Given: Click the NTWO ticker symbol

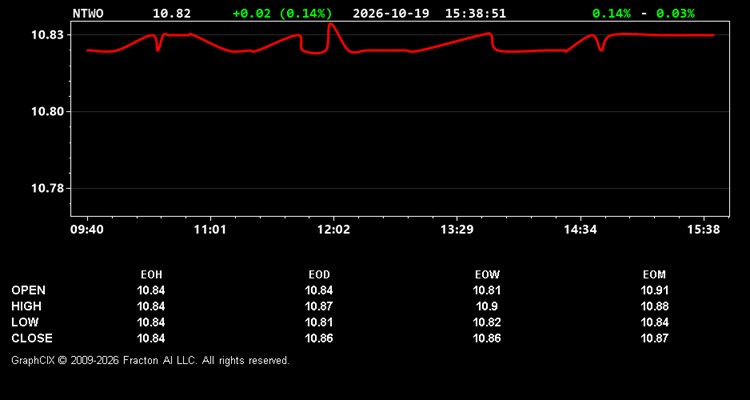Looking at the screenshot, I should (88, 13).
